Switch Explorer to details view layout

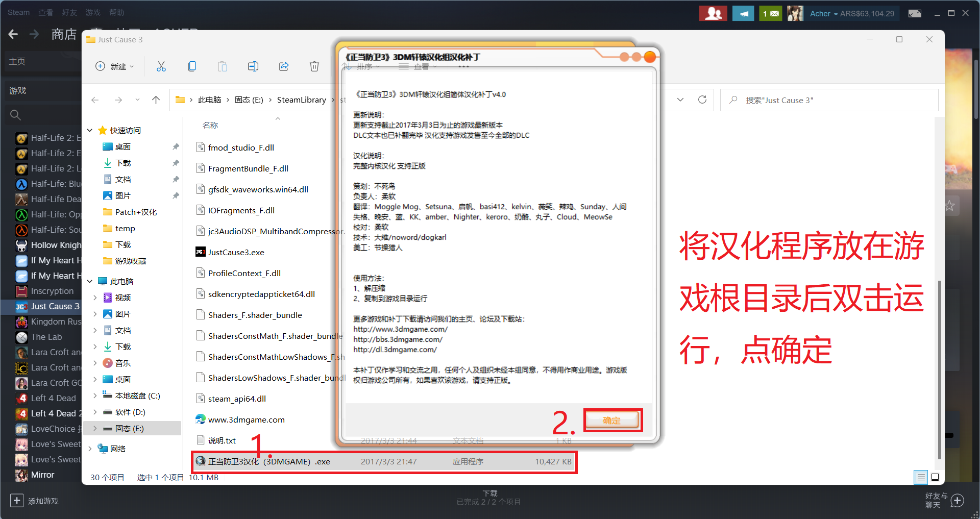[x=921, y=477]
